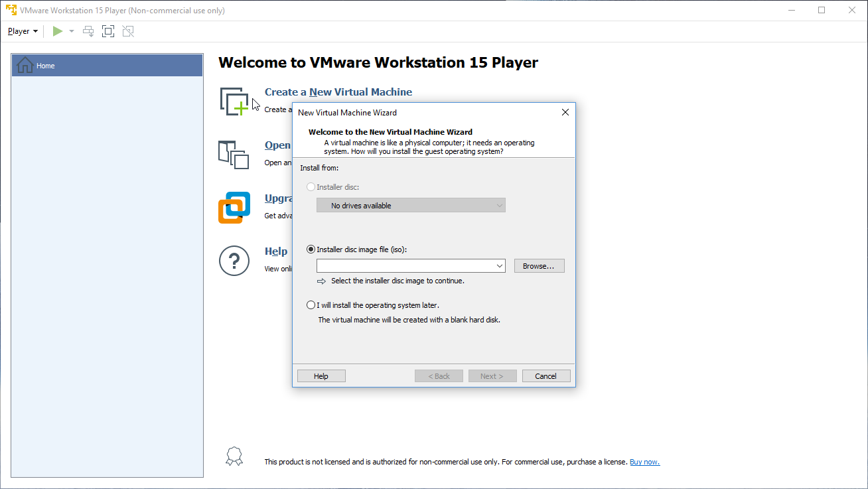Screen dimensions: 868x489
Task: Click 'Welcome to the New Virtual Machine Wizard' heading
Action: click(x=390, y=132)
